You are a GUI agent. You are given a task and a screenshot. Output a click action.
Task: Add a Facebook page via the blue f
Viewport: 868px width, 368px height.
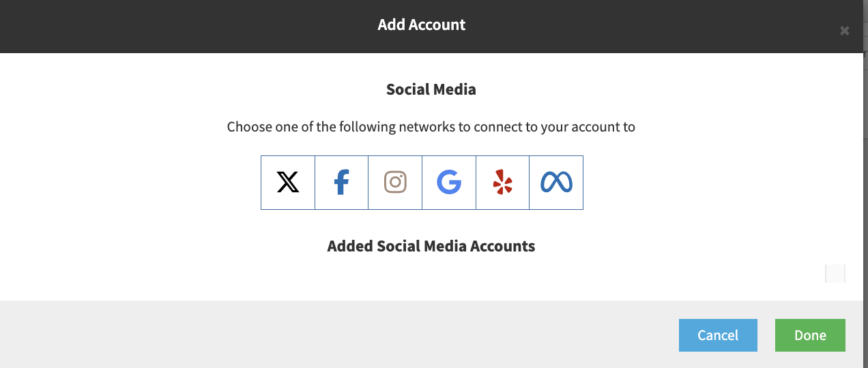(341, 183)
